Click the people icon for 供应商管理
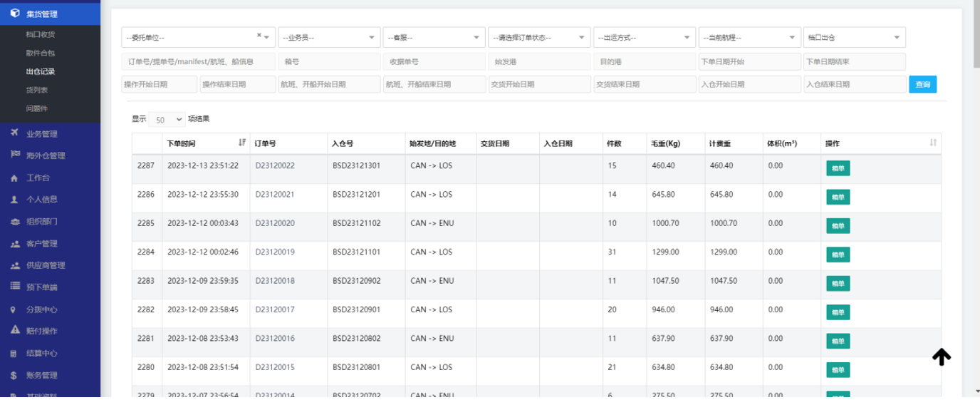Screen dimensions: 980x400 coord(14,265)
